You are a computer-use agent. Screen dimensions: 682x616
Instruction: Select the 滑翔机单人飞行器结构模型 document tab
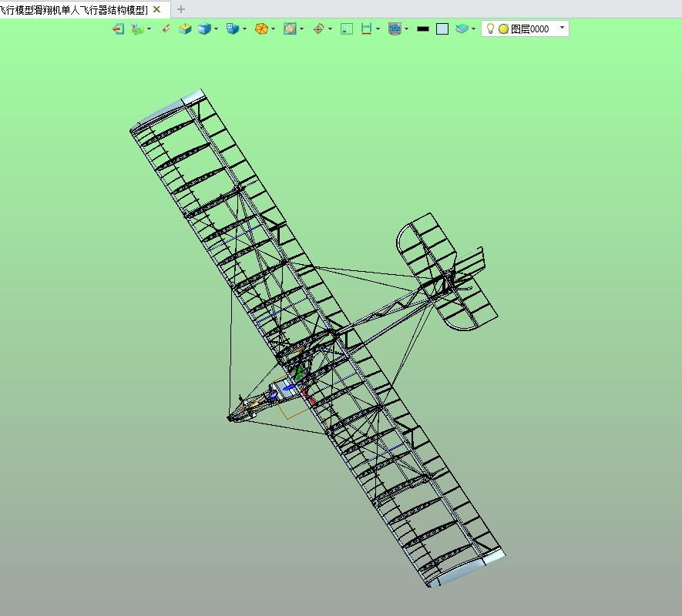click(x=74, y=9)
